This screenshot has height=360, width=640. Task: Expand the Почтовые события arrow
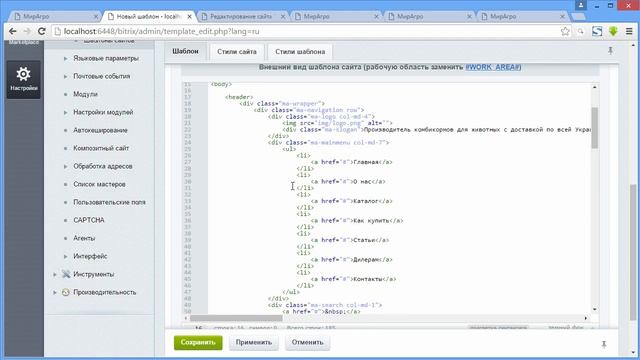(x=65, y=76)
